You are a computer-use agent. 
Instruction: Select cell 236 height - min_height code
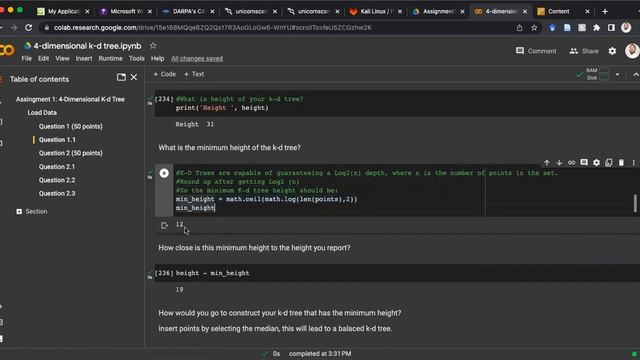(212, 273)
